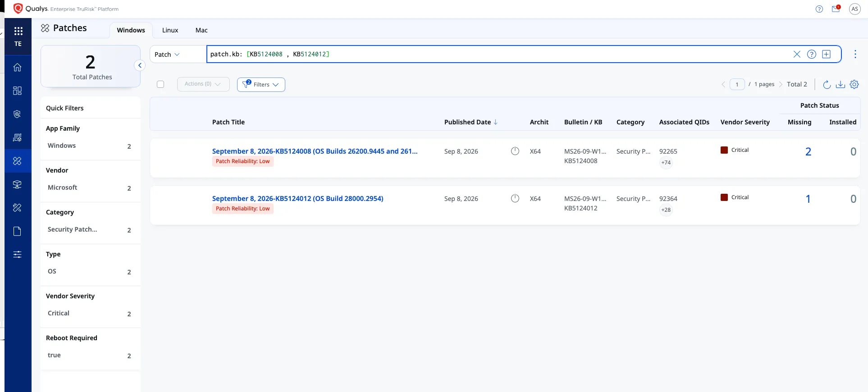Clear the patch.kb search query

[797, 54]
